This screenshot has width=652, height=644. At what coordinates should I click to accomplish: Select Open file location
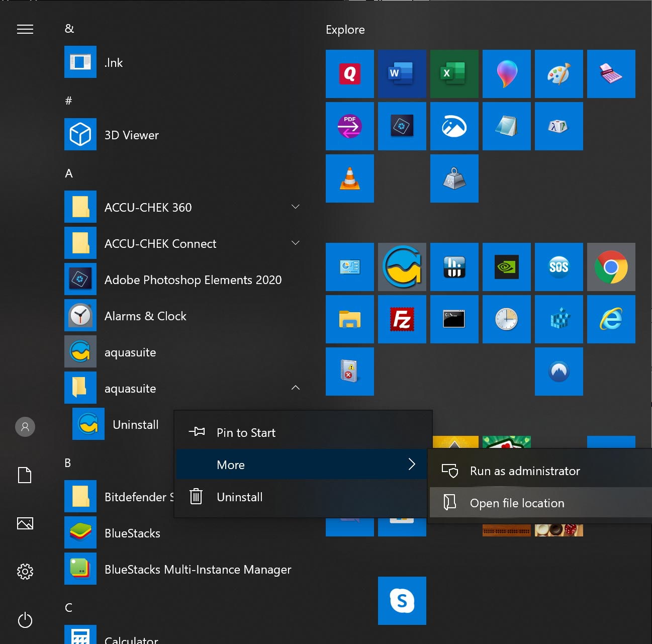pos(517,503)
